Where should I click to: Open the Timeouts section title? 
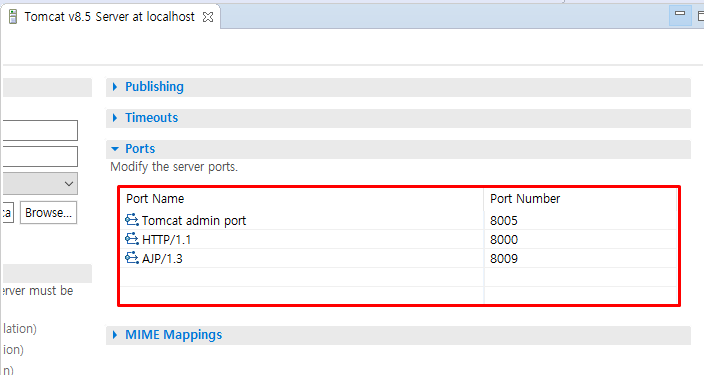tap(152, 118)
